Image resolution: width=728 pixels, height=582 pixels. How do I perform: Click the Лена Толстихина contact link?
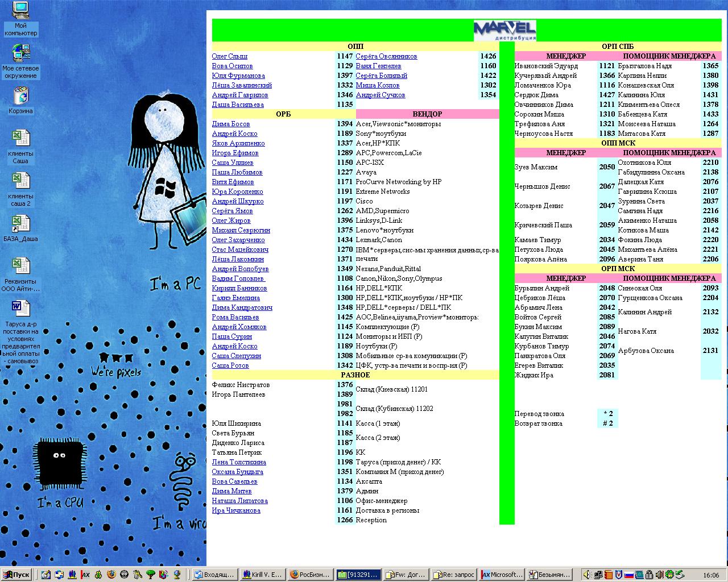(239, 462)
